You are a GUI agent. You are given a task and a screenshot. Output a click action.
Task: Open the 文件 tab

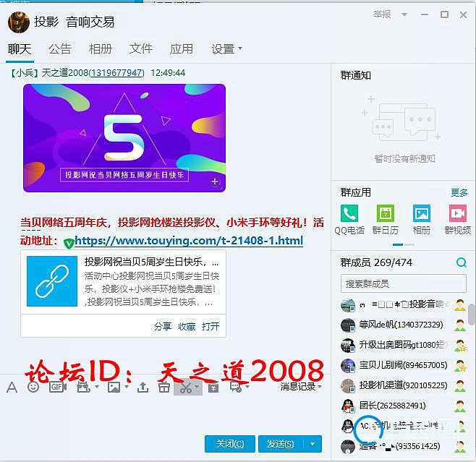141,48
